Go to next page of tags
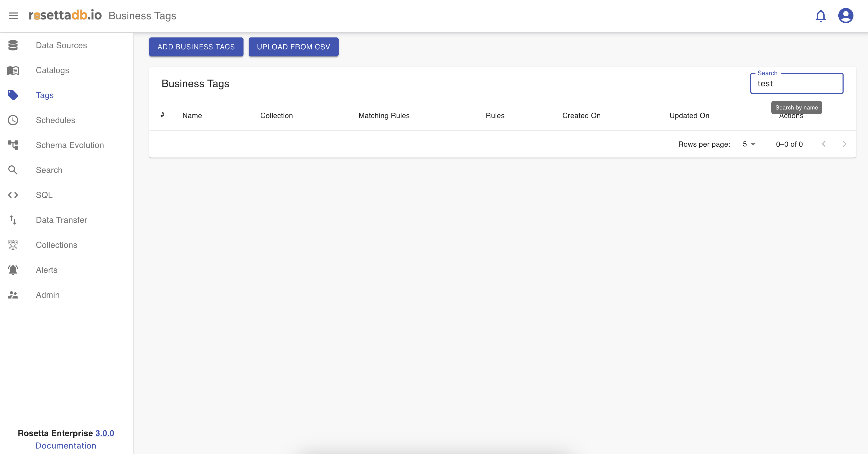 coord(844,144)
